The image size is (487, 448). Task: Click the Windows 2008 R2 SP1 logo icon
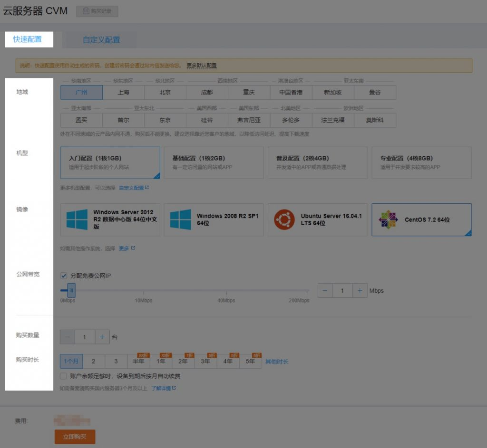[180, 219]
